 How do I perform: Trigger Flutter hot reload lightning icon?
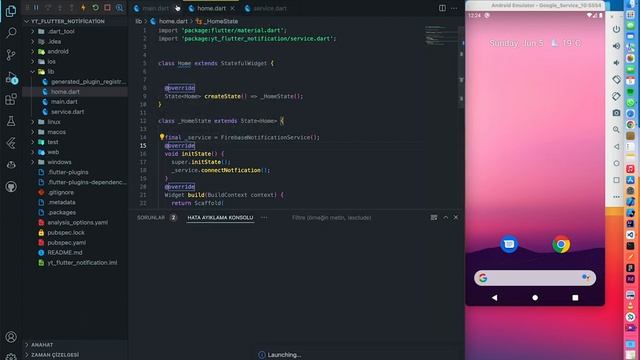83,8
